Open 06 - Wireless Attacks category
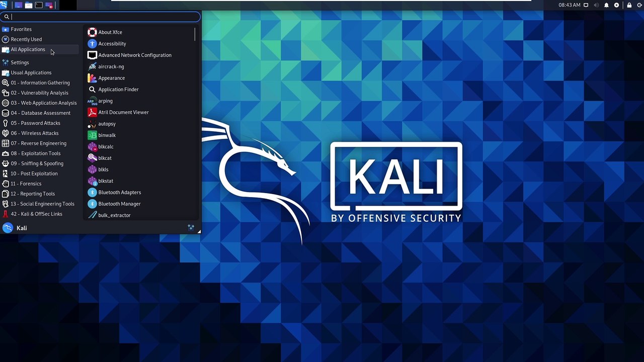644x362 pixels. pos(40,133)
